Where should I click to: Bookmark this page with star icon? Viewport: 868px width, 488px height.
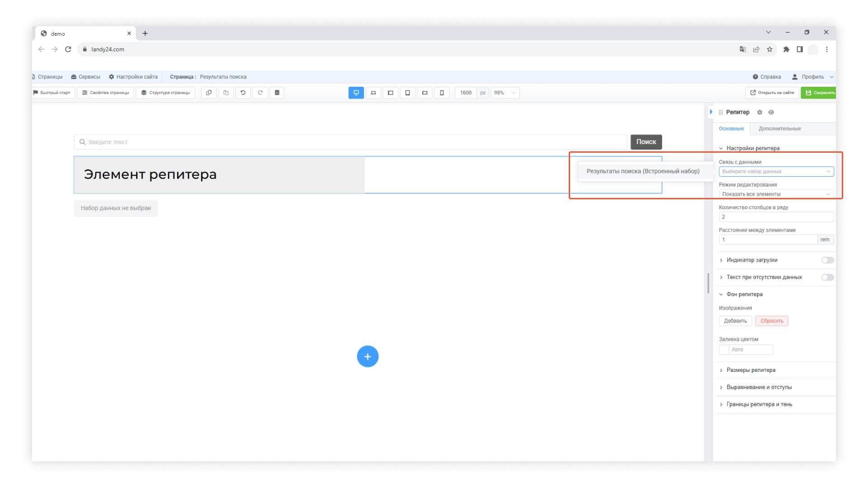click(769, 49)
